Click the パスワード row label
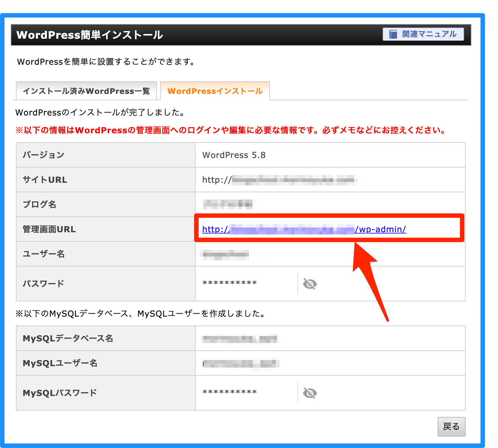Image resolution: width=498 pixels, height=448 pixels. point(44,284)
